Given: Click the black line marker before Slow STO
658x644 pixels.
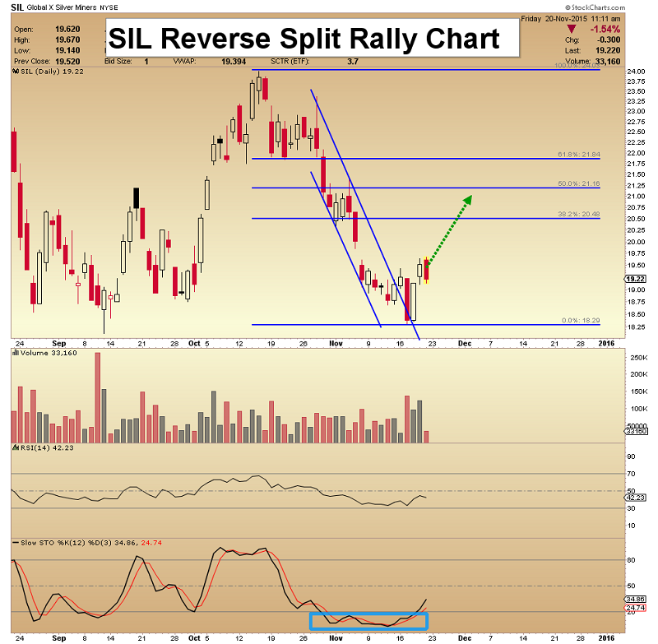Looking at the screenshot, I should click(16, 543).
